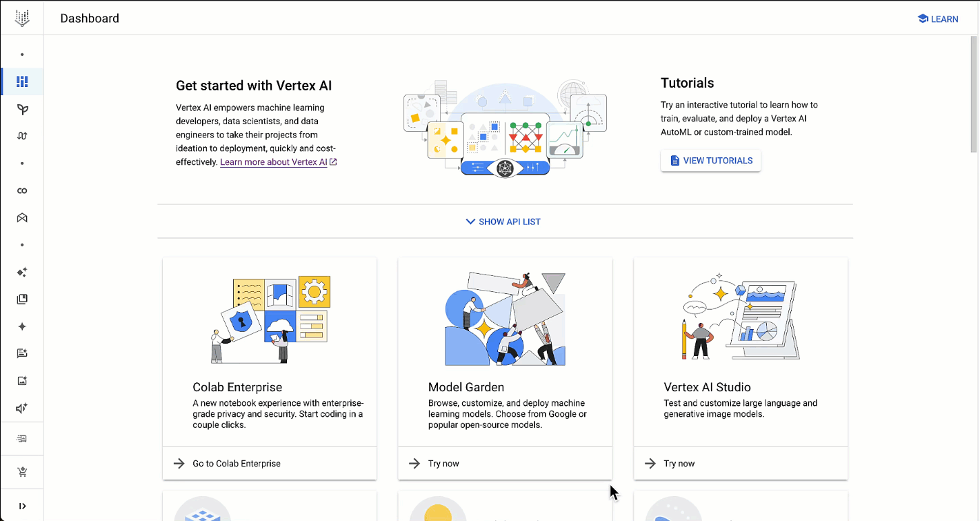Open the Model Garden leaf icon in sidebar
Screen dimensions: 980x521
pyautogui.click(x=21, y=109)
